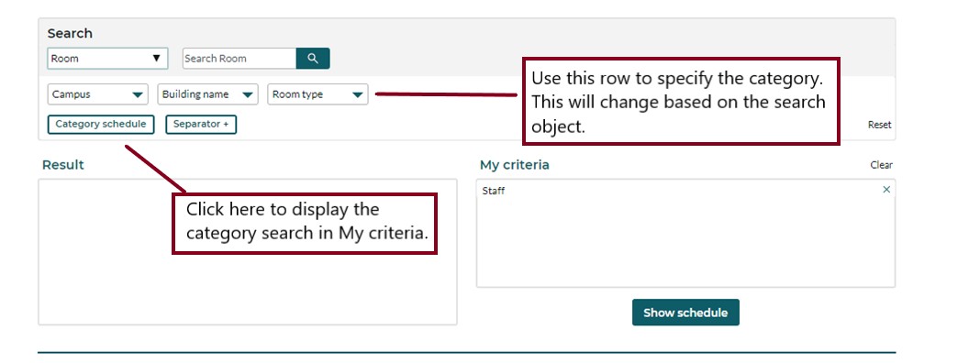Click the black arrow of Room selector
The width and height of the screenshot is (980, 363).
point(156,59)
